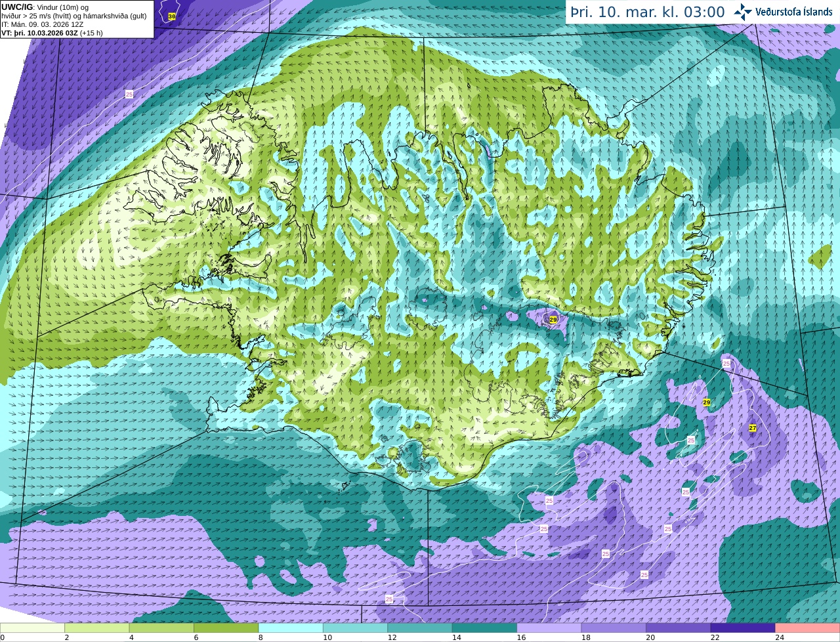Click the legend scale value 22
Viewport: 840px width, 642px height.
(x=715, y=637)
